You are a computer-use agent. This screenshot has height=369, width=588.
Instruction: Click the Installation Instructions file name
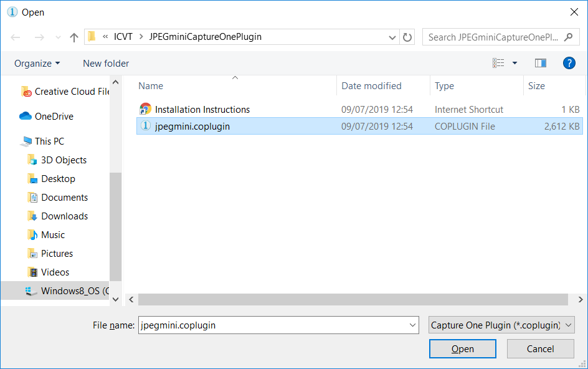click(202, 110)
